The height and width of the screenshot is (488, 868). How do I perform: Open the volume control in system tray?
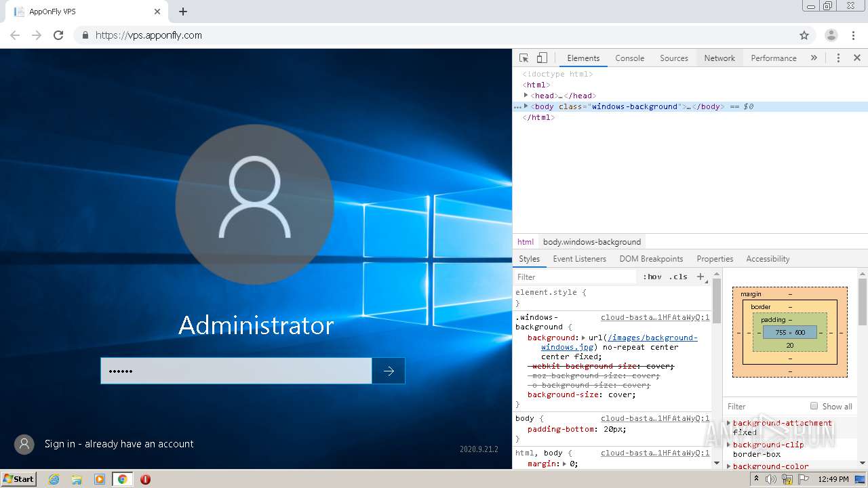(771, 479)
